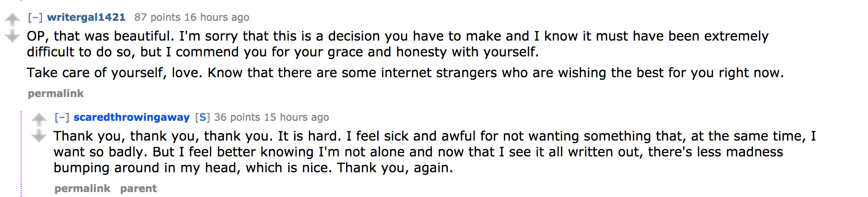Click the "Take care of yourself, love" paragraph
This screenshot has width=868, height=197.
click(x=405, y=73)
